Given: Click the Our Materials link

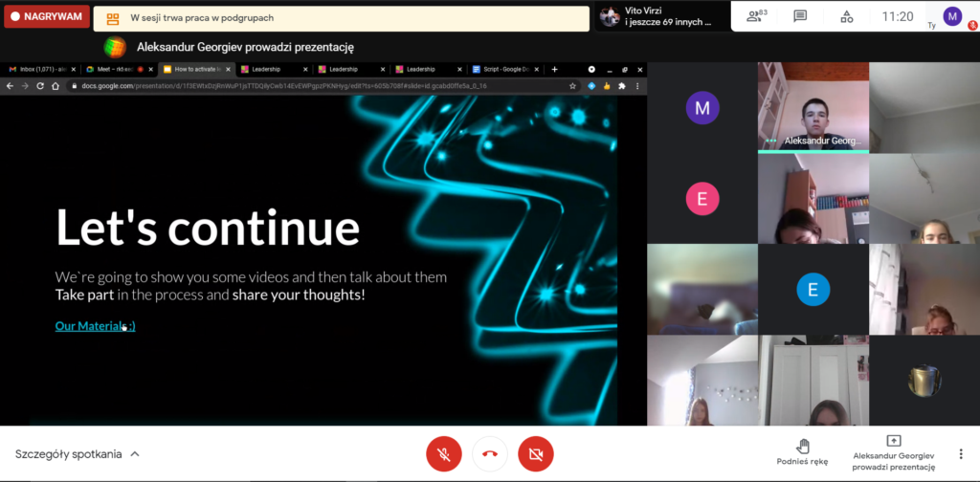Looking at the screenshot, I should 95,326.
